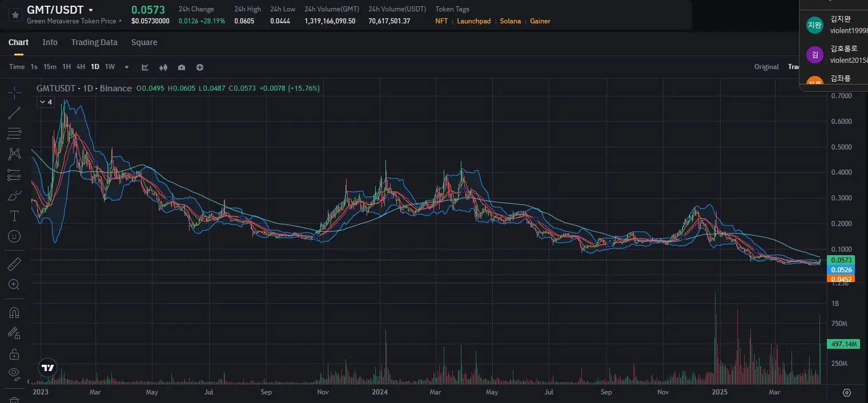Screen dimensions: 868x403
Task: Click the +28.19% 24h change value
Action: point(212,21)
